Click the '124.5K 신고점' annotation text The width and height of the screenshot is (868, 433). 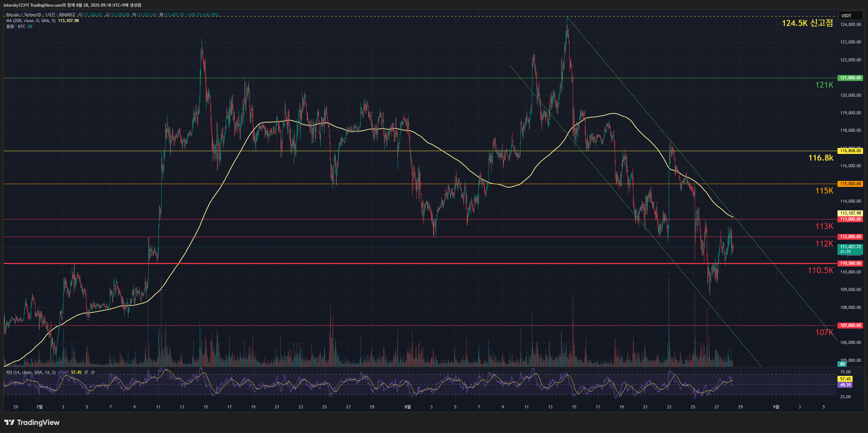pyautogui.click(x=807, y=23)
